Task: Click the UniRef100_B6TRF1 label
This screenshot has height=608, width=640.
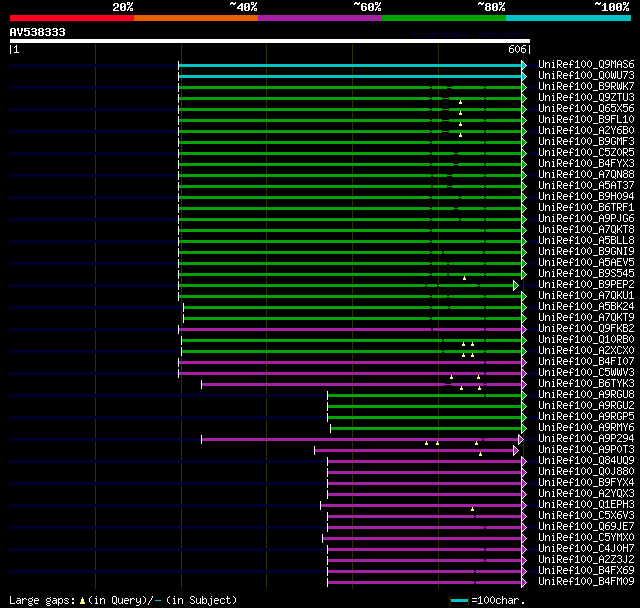Action: point(586,208)
